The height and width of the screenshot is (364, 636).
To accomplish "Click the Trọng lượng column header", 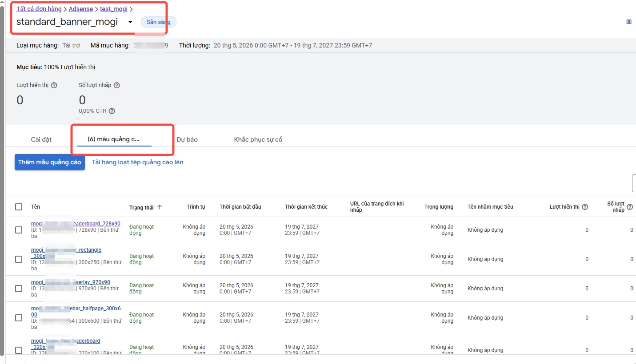I will click(439, 207).
